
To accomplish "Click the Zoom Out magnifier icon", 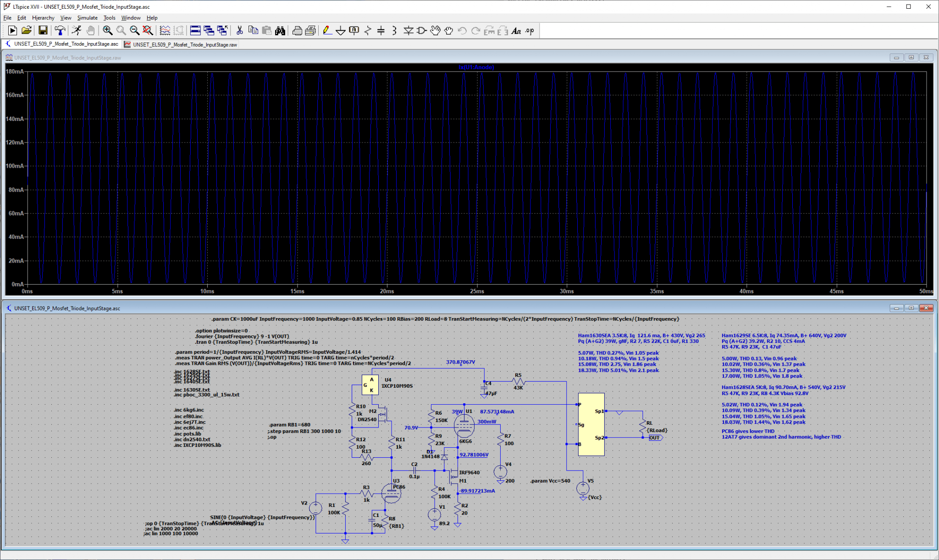I will click(134, 31).
